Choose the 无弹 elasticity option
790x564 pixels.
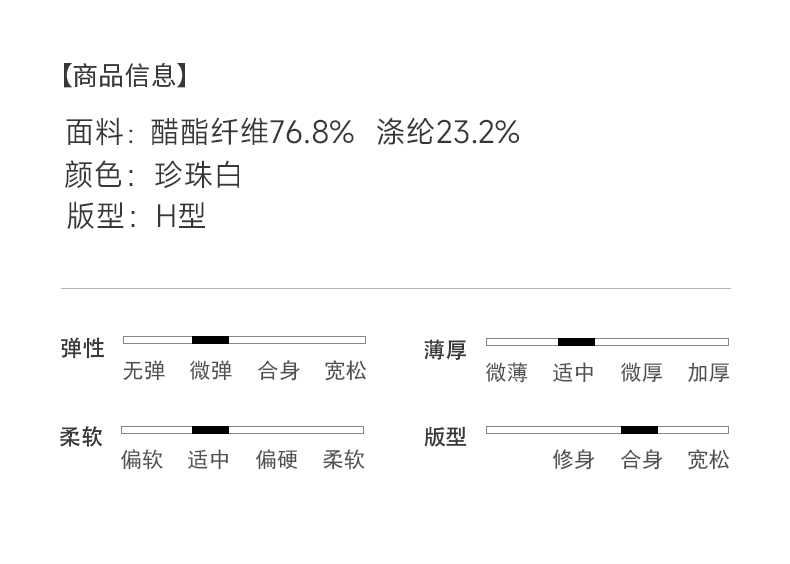143,371
